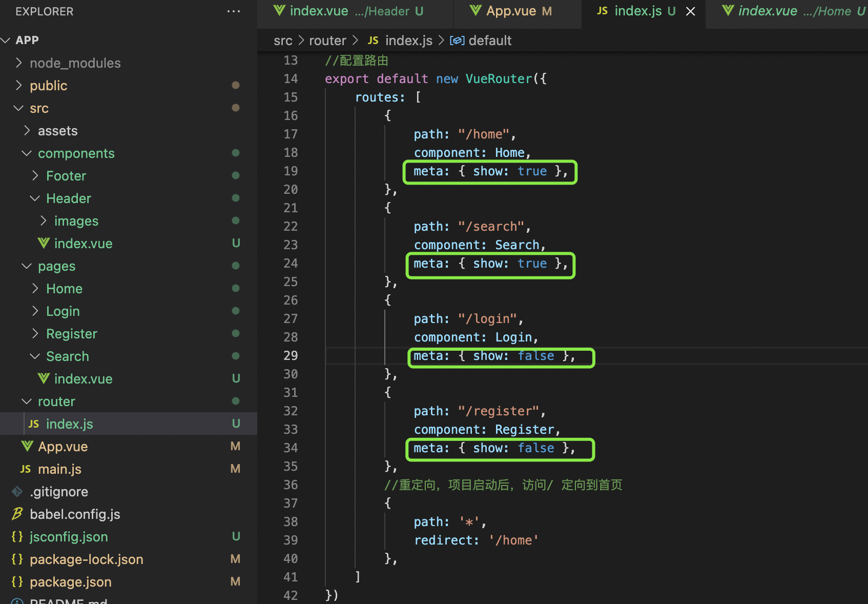The width and height of the screenshot is (868, 604).
Task: Open Explorer more actions ellipsis menu
Action: pos(234,11)
